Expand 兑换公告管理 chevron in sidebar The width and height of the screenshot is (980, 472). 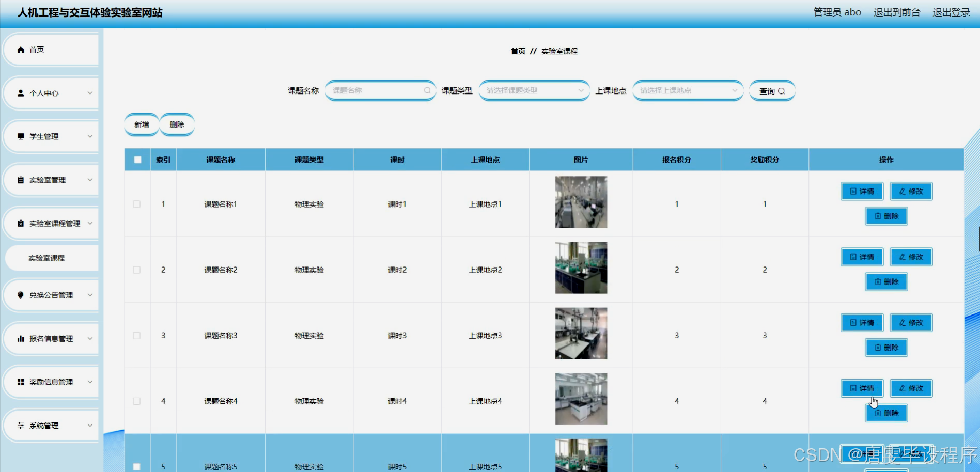[90, 295]
